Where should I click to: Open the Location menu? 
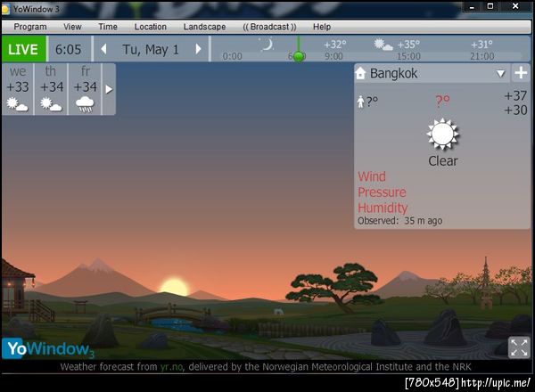pyautogui.click(x=150, y=27)
